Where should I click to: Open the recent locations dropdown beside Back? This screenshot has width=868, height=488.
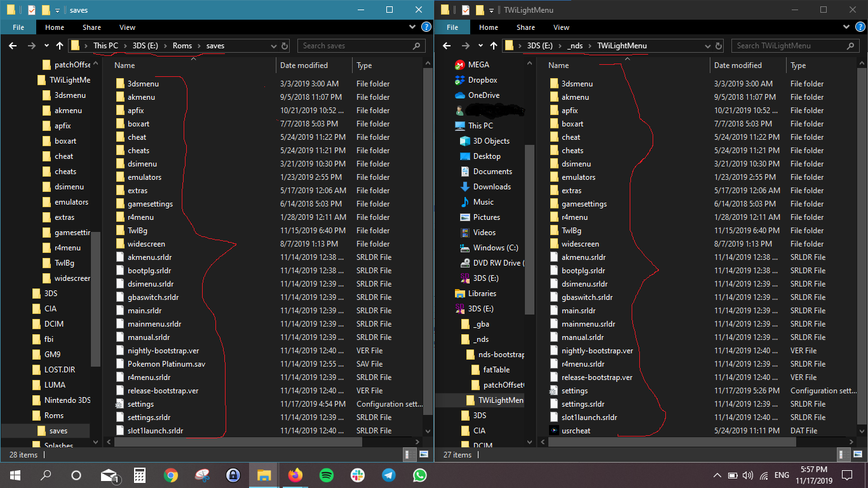click(x=44, y=45)
